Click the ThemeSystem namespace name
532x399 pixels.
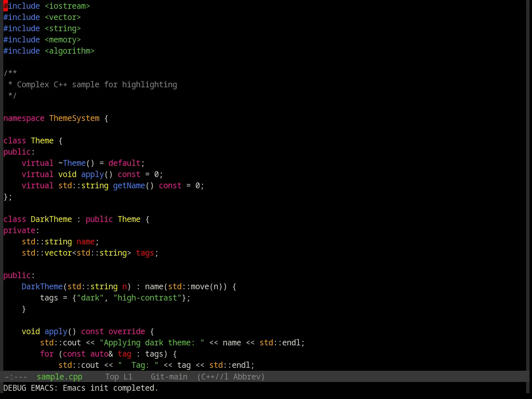coord(74,118)
